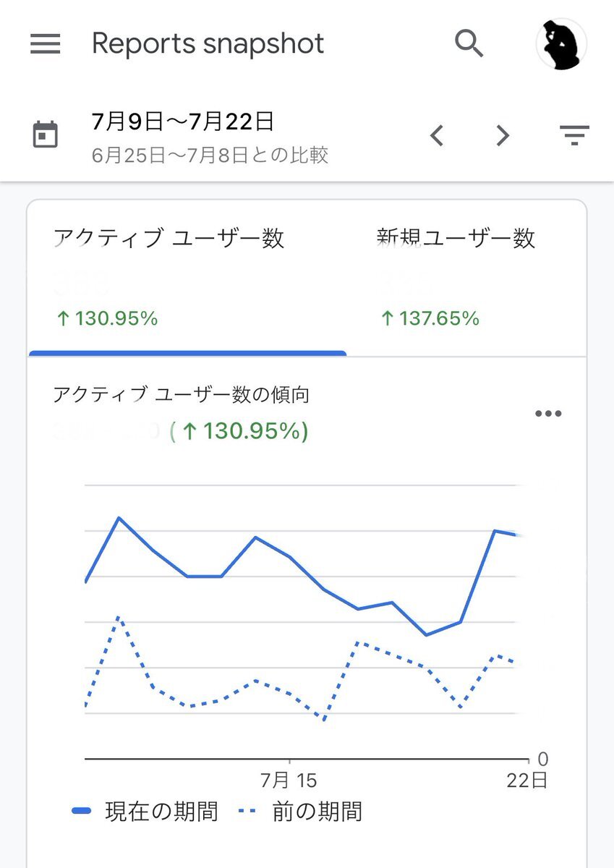Click the green 130.95% change in trend header
Image resolution: width=614 pixels, height=868 pixels.
point(239,432)
